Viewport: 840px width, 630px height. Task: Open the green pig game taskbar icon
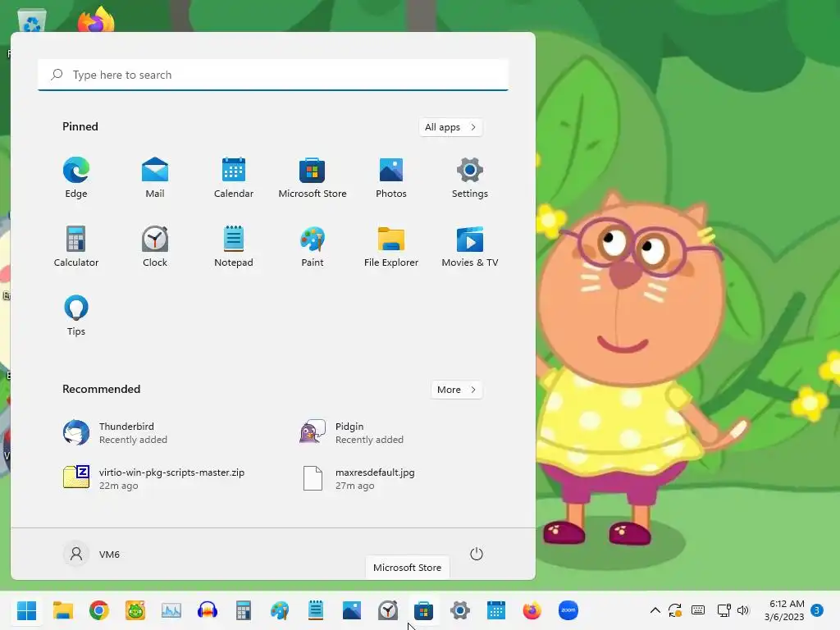(135, 610)
